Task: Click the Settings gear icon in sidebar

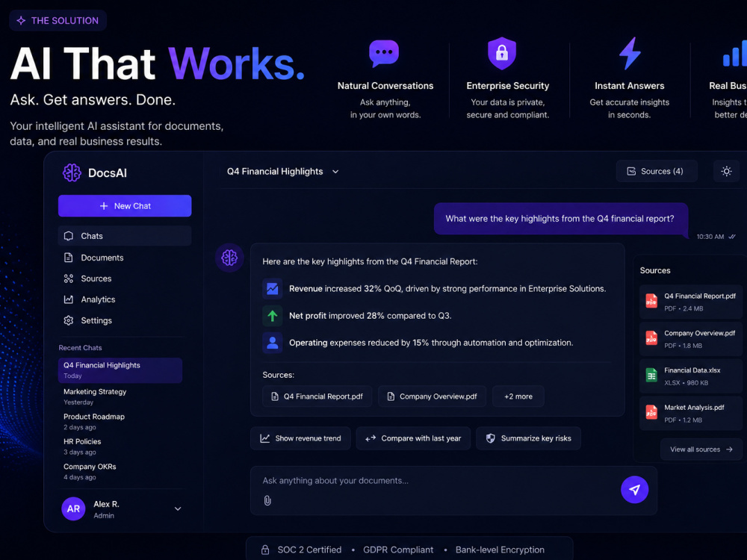Action: pyautogui.click(x=69, y=320)
